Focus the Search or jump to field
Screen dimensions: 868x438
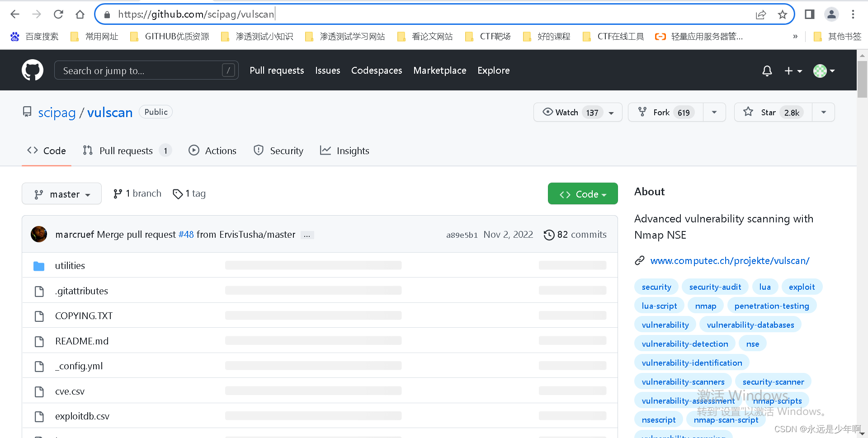[146, 71]
